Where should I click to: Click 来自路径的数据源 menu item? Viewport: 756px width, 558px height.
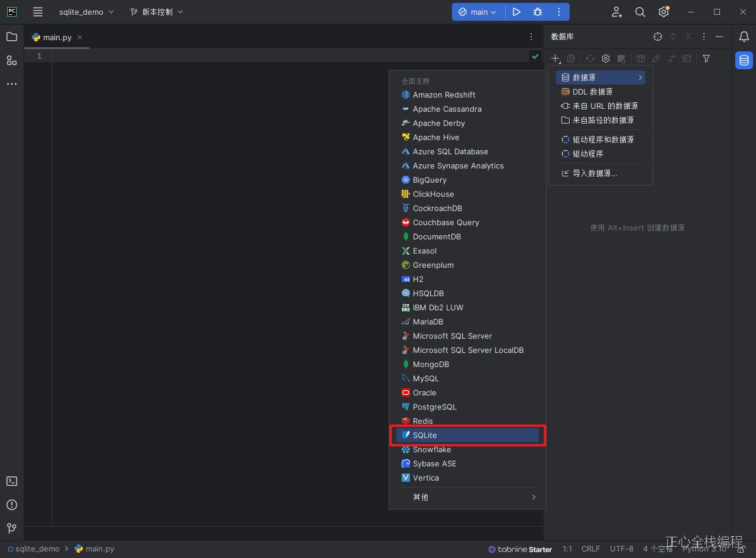coord(600,120)
